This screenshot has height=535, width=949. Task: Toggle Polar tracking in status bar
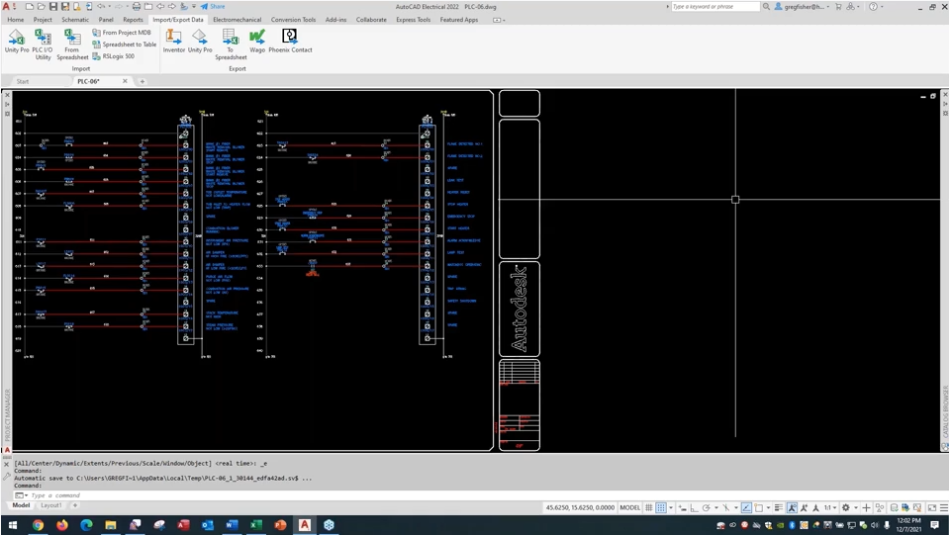[x=706, y=508]
